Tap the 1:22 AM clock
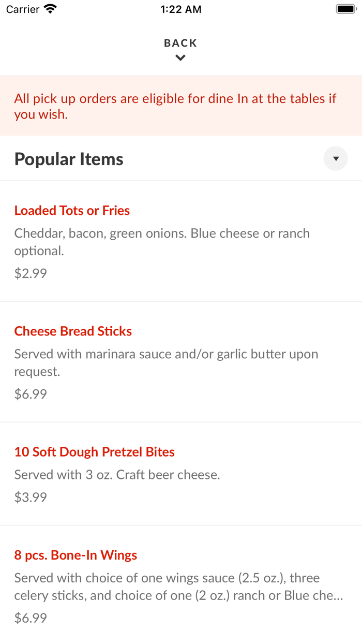Image resolution: width=362 pixels, height=644 pixels. (180, 9)
